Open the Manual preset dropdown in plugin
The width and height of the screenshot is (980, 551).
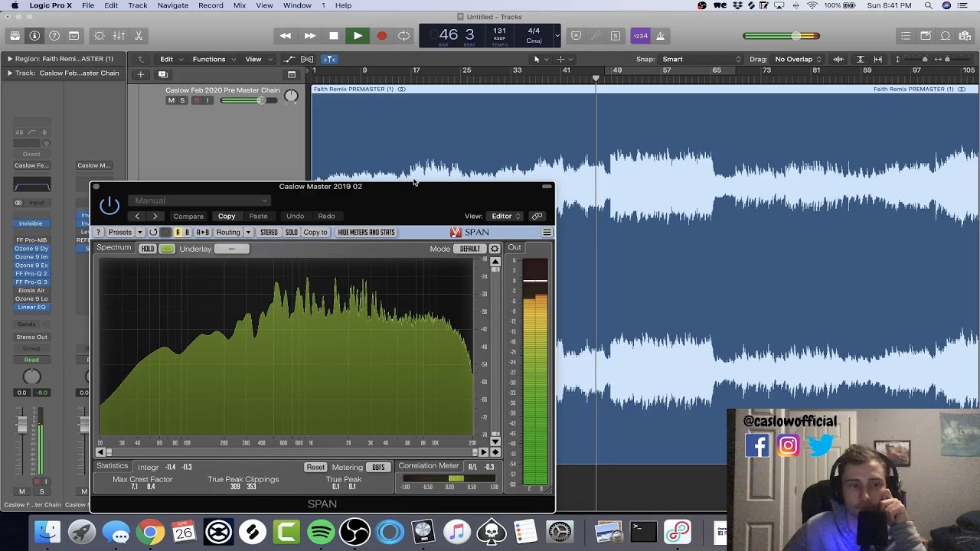point(199,201)
